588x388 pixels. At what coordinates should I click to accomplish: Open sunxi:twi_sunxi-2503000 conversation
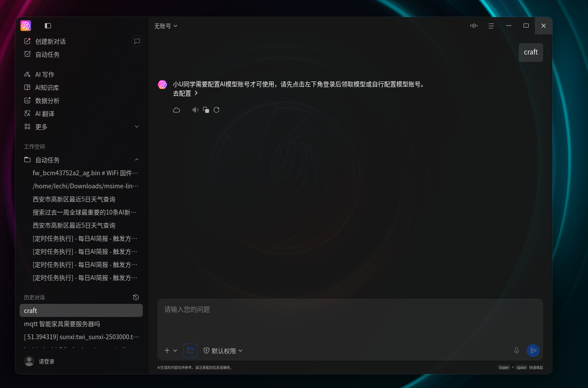pyautogui.click(x=81, y=337)
